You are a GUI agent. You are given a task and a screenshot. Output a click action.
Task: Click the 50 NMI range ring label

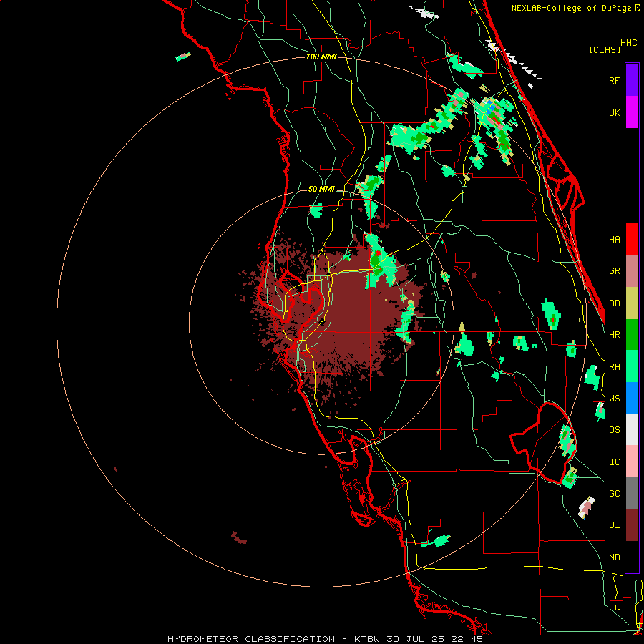pyautogui.click(x=321, y=189)
